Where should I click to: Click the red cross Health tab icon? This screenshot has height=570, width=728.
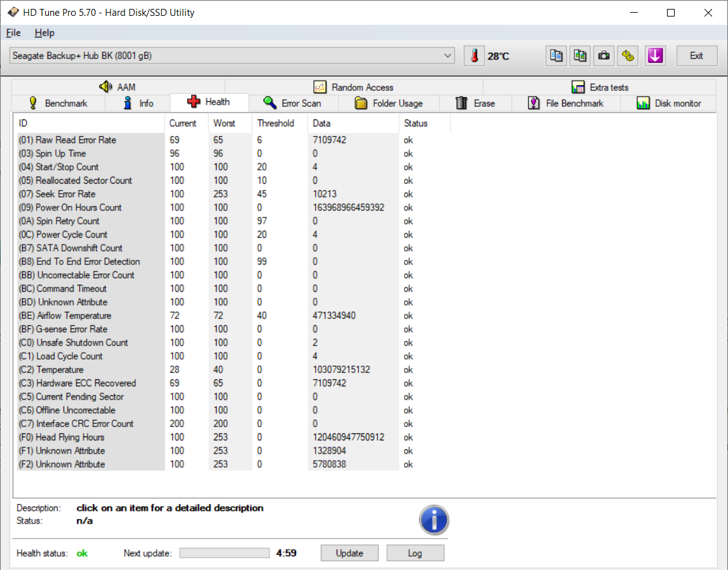(x=194, y=102)
